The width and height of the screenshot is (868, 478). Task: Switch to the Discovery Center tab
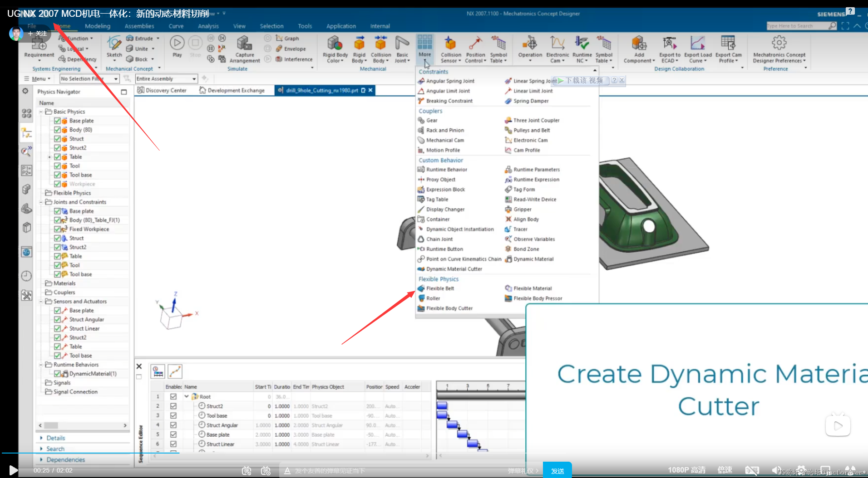162,90
